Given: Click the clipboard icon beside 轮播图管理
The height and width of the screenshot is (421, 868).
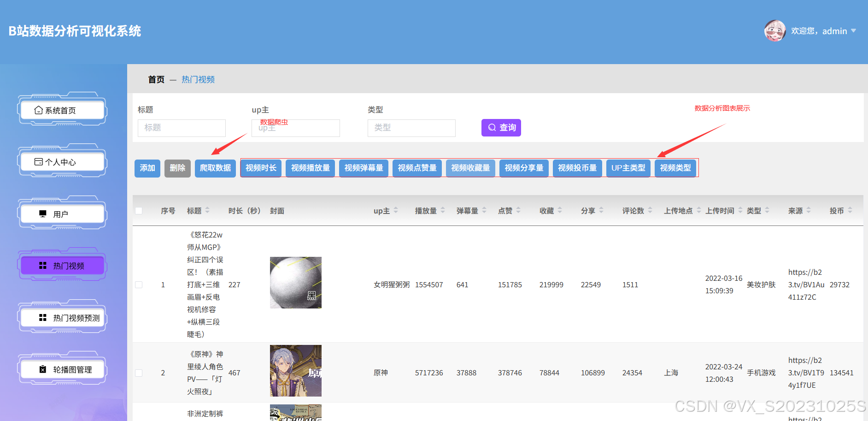Looking at the screenshot, I should (x=43, y=369).
